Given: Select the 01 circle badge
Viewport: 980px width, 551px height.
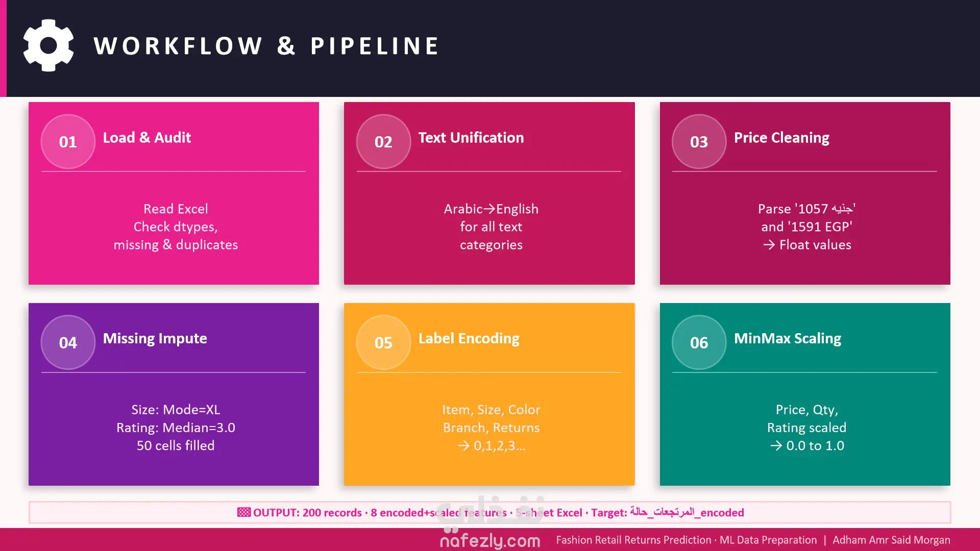Looking at the screenshot, I should [68, 141].
